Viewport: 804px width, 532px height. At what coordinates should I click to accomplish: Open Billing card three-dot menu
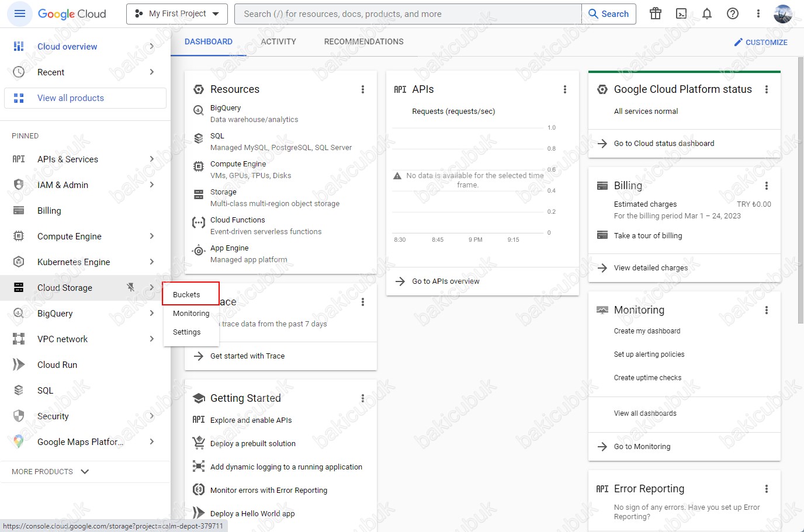pyautogui.click(x=767, y=186)
